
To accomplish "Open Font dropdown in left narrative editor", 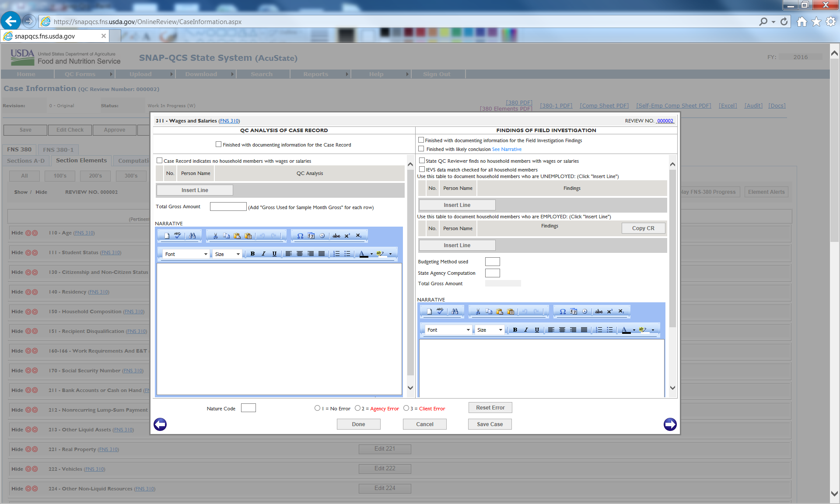I will [186, 254].
